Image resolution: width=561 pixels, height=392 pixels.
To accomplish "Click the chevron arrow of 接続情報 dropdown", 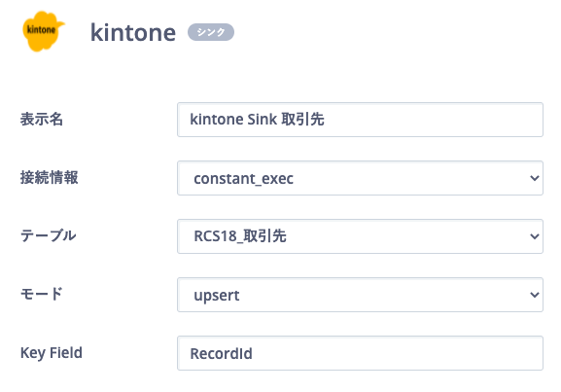I will (534, 178).
